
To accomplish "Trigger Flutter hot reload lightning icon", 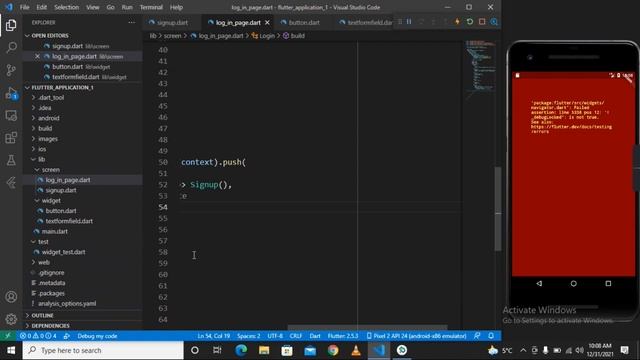I will (x=457, y=22).
